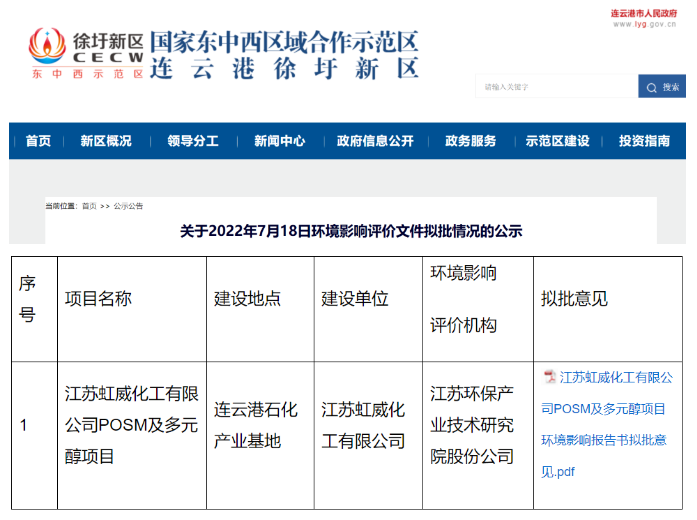Open the 政务服务 menu item
Viewport: 697px width, 520px height.
pyautogui.click(x=470, y=141)
